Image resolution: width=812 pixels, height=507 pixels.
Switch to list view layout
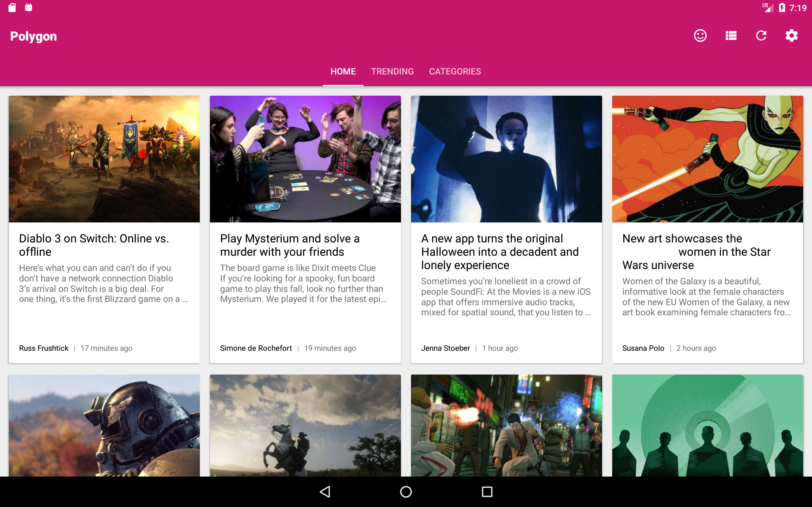pos(730,35)
